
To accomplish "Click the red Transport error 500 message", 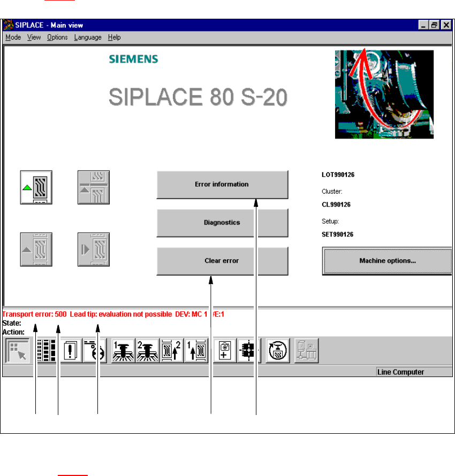I will pos(113,314).
